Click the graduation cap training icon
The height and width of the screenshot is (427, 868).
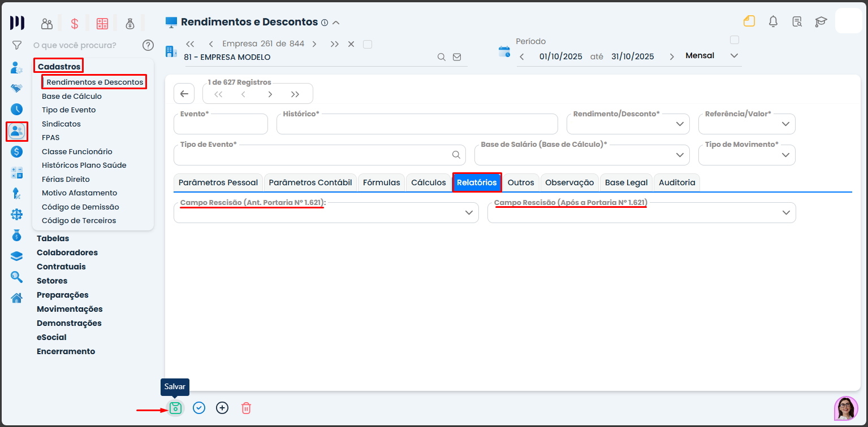[821, 22]
